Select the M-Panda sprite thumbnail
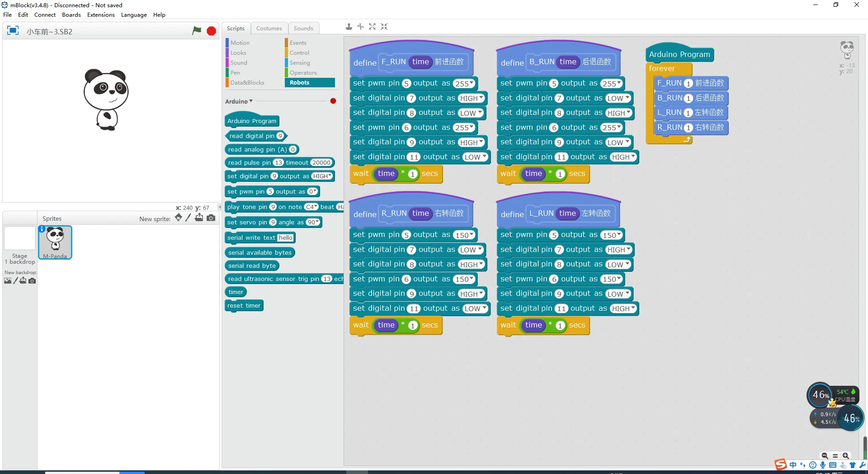Viewport: 868px width, 474px height. [55, 242]
